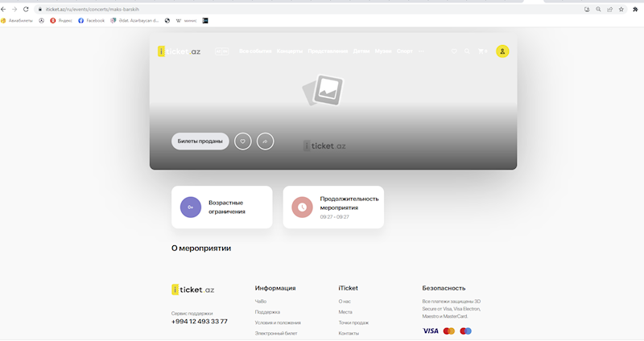
Task: Click the Maestro payment logo
Action: click(466, 331)
